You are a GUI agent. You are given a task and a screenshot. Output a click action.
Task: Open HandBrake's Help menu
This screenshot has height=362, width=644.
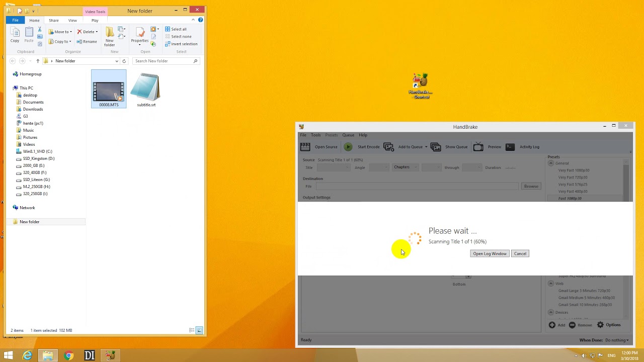pos(363,135)
